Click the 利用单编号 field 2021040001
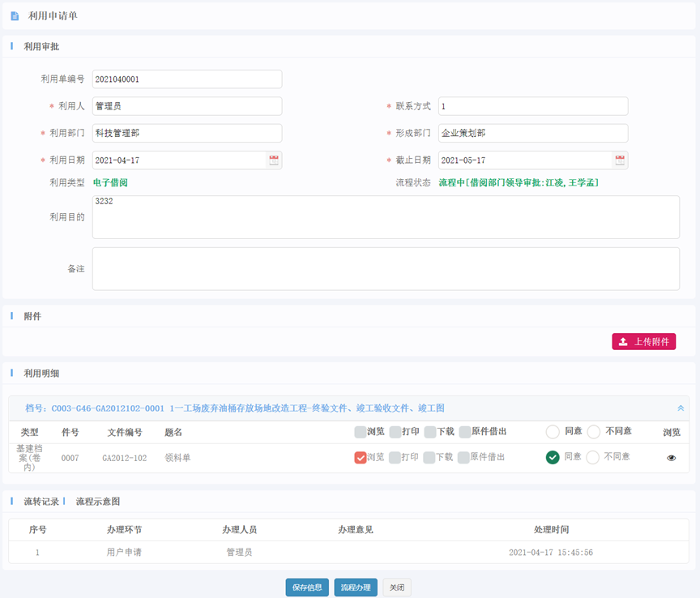 187,79
